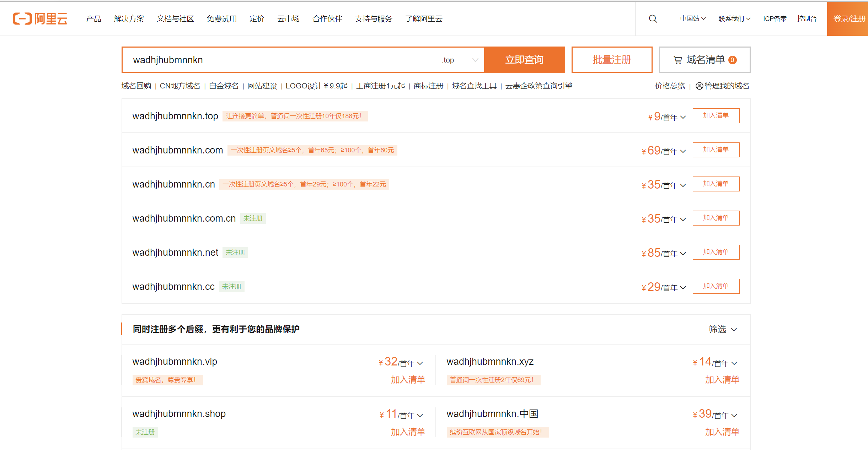Image resolution: width=868 pixels, height=450 pixels.
Task: Open the 白金域名 link
Action: (224, 86)
